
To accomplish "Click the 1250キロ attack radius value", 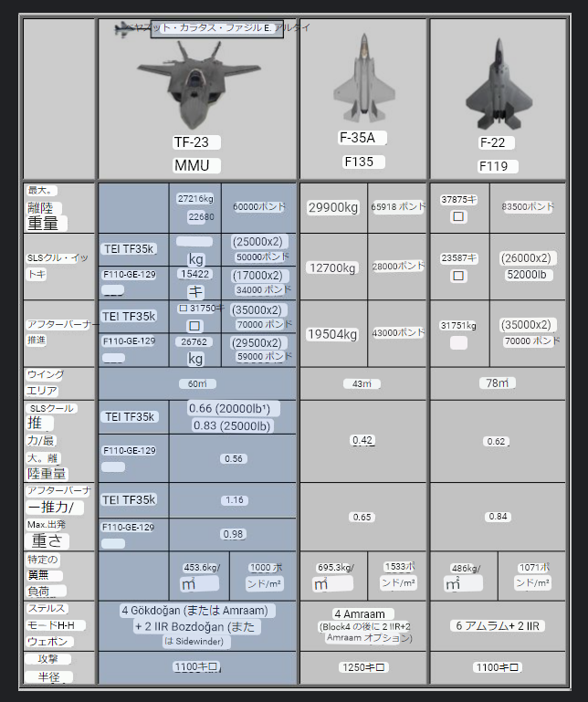I will coord(363,667).
